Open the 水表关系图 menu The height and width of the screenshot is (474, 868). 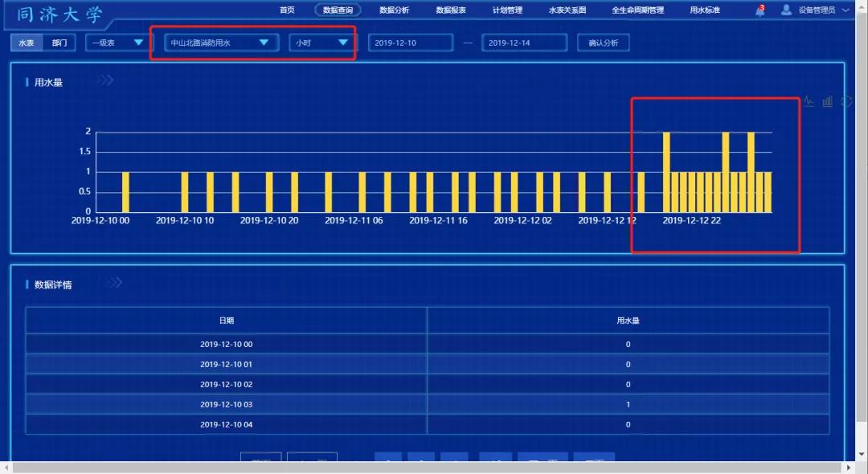[x=567, y=10]
